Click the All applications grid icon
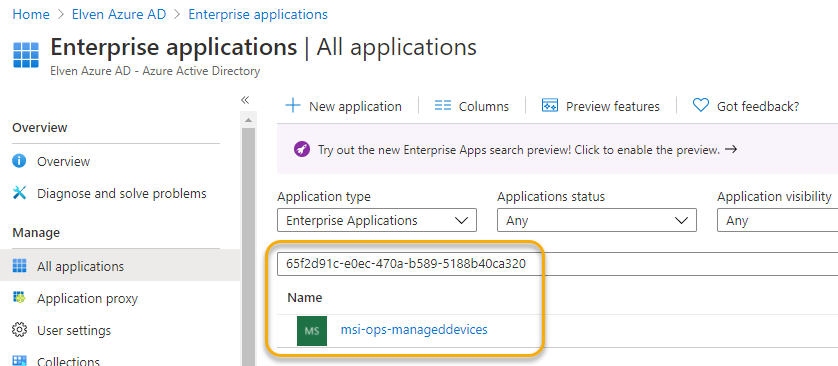Screen dimensions: 838x366 coord(19,266)
